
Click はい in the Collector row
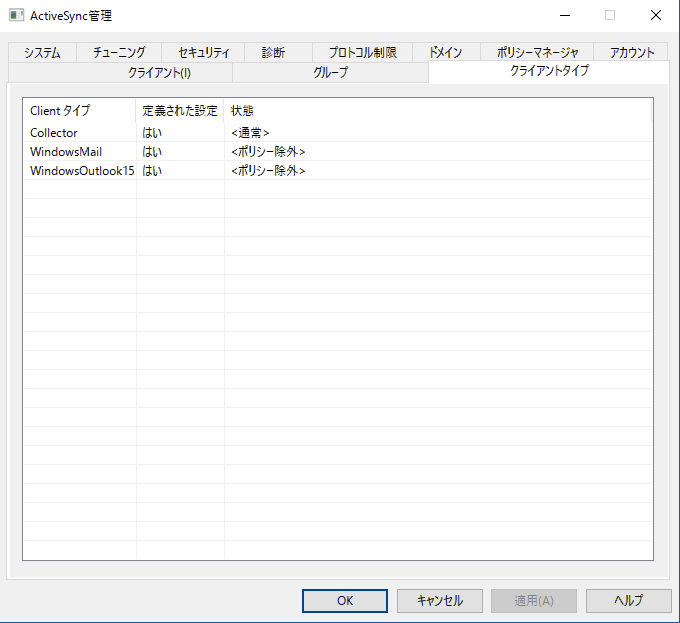[152, 133]
